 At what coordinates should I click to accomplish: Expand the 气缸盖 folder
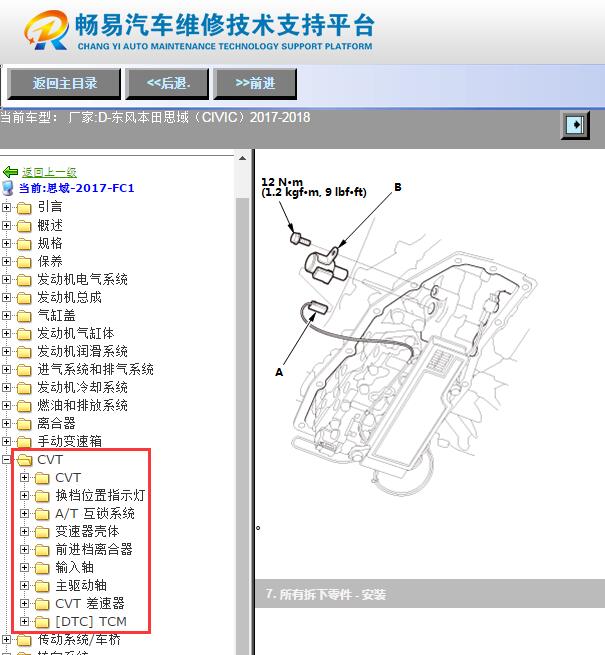point(6,315)
